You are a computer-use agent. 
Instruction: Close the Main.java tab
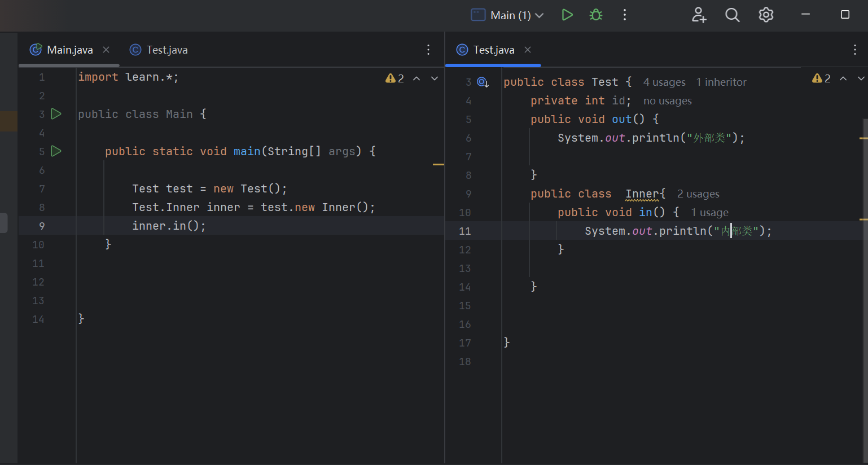106,50
